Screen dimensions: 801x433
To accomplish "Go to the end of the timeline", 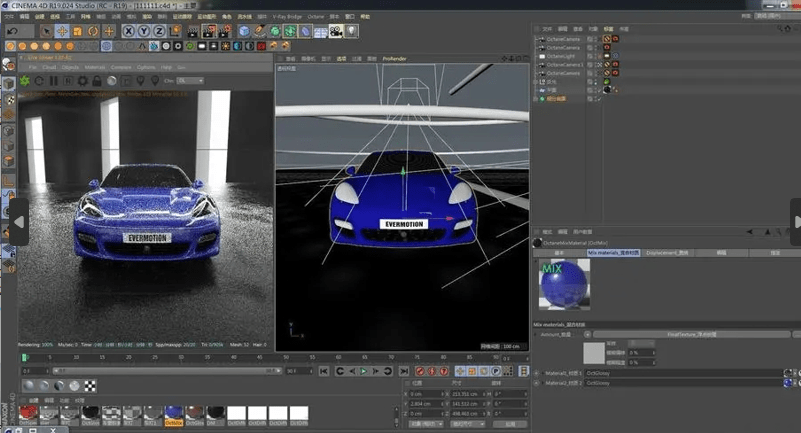I will point(404,371).
